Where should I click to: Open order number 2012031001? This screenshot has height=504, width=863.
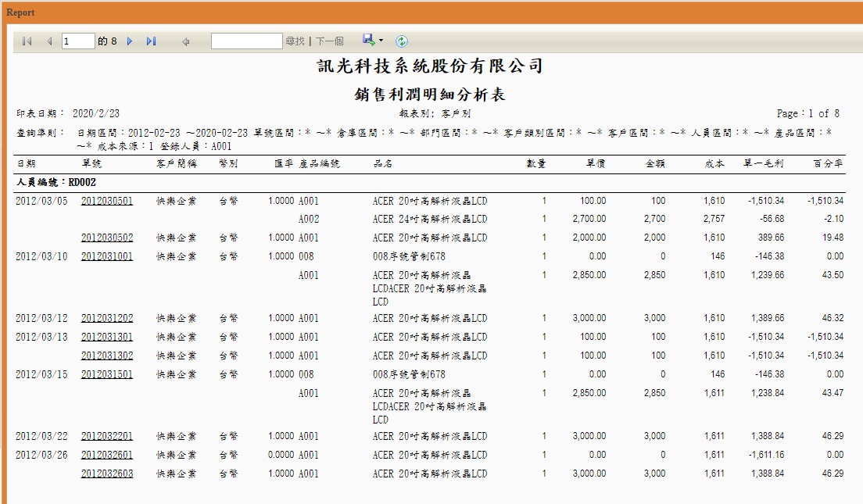(x=107, y=256)
